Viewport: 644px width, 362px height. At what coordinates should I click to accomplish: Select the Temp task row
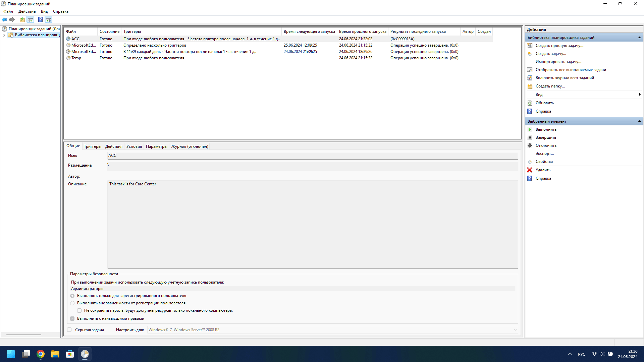point(76,58)
